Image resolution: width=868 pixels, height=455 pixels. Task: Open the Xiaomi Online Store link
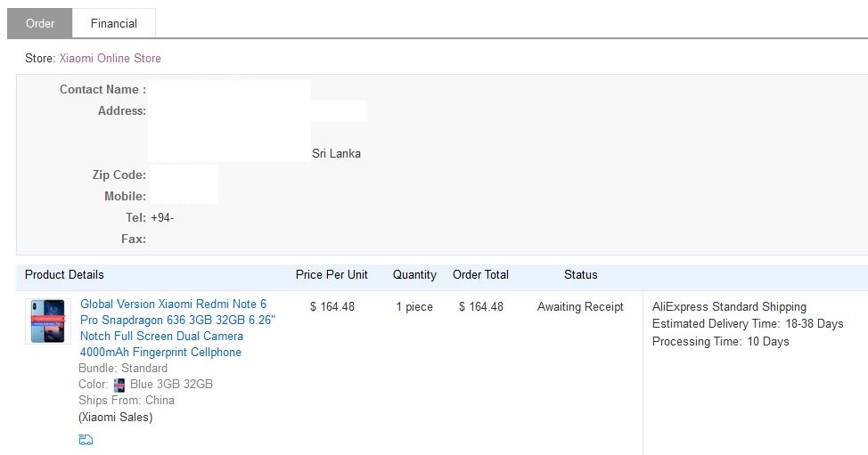[x=111, y=58]
